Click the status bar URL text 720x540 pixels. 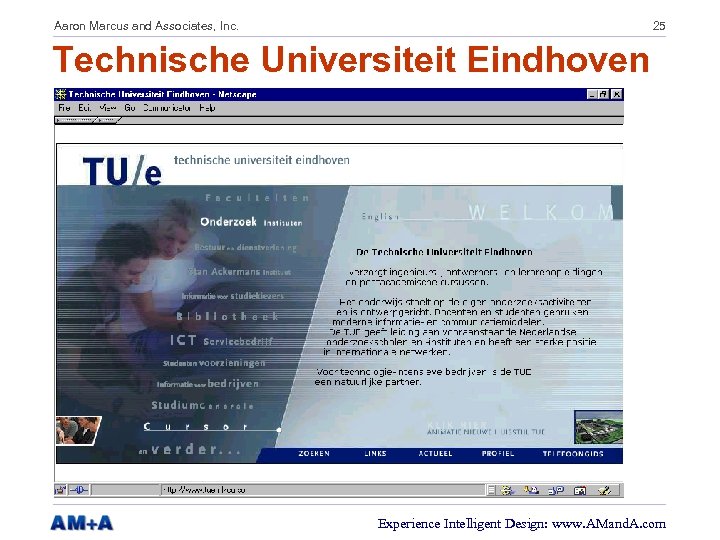[x=204, y=490]
